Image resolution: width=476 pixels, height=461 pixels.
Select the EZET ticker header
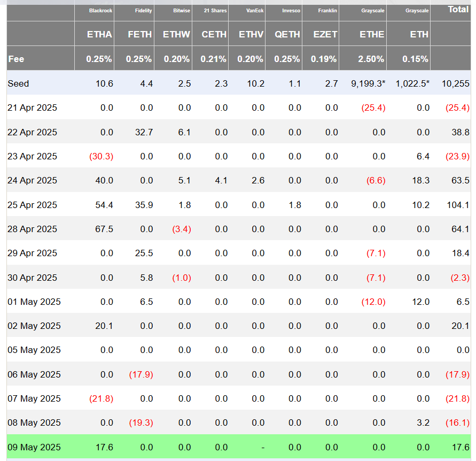coord(325,34)
